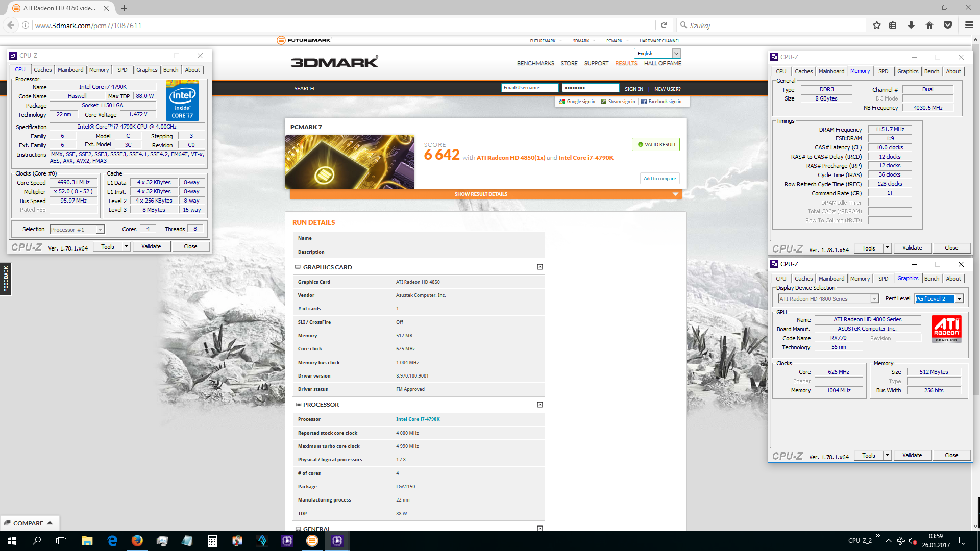Image resolution: width=980 pixels, height=551 pixels.
Task: Show hidden tray icons chevron
Action: pos(889,541)
